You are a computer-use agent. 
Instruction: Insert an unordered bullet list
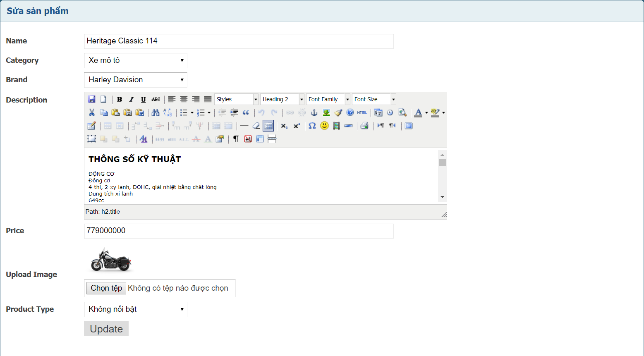[x=184, y=112]
